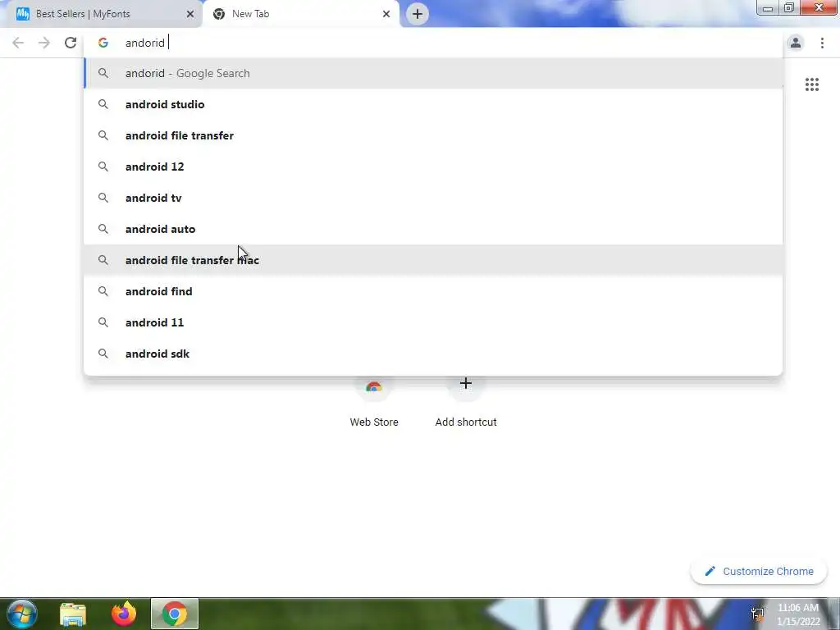
Task: Choose 'andorid - Google Search' suggestion
Action: coord(433,73)
